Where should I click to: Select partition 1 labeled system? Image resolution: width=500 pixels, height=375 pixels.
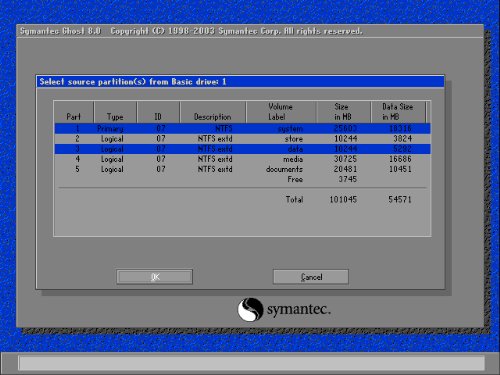pos(243,129)
